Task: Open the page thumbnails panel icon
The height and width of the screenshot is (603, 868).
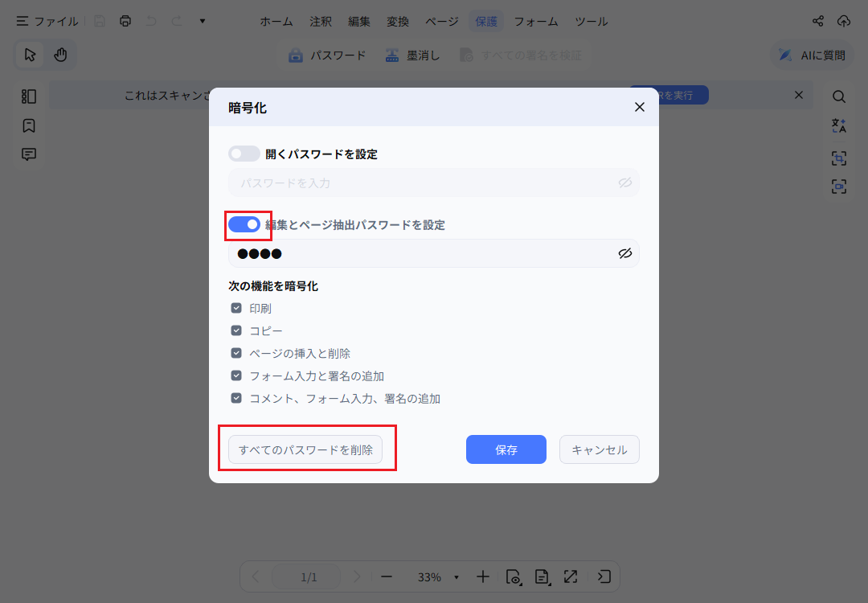Action: 29,96
